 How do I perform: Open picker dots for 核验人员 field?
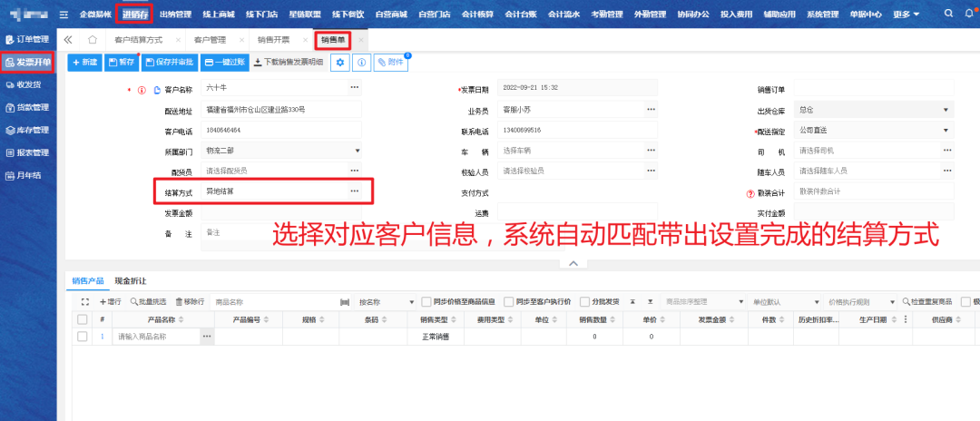pos(652,170)
